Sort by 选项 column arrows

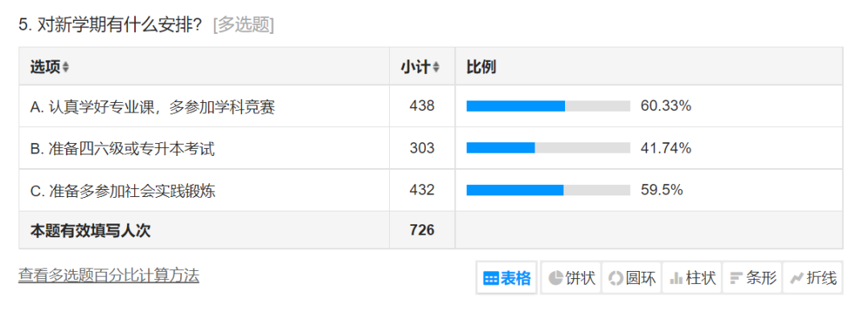click(66, 67)
